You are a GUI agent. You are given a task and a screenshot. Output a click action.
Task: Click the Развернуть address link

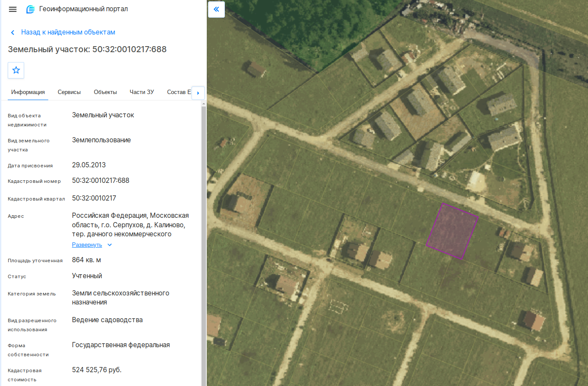point(87,245)
